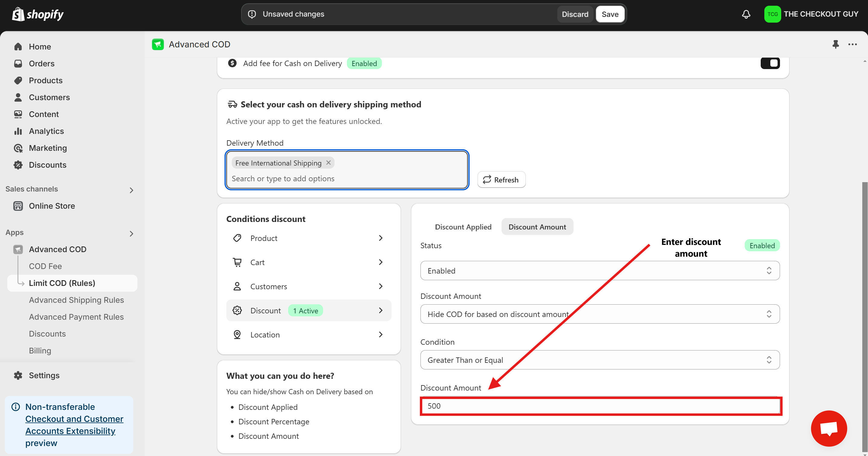Click the TCG store avatar
868x456 pixels.
772,14
